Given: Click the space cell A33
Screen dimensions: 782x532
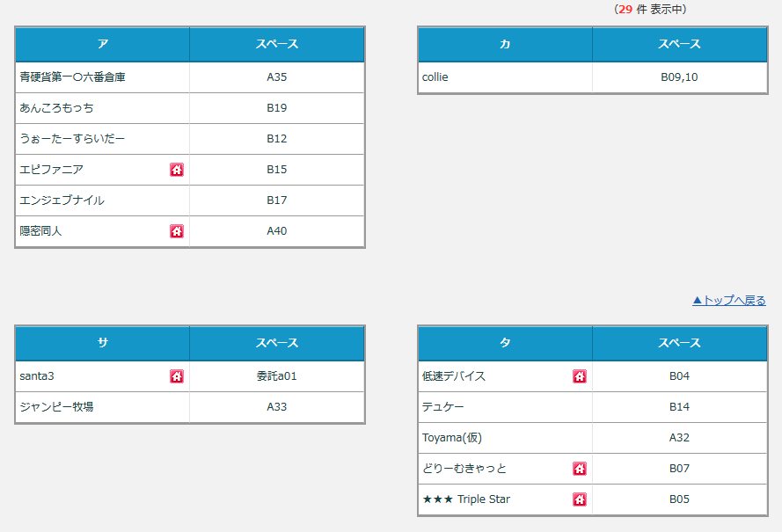Looking at the screenshot, I should (x=277, y=407).
